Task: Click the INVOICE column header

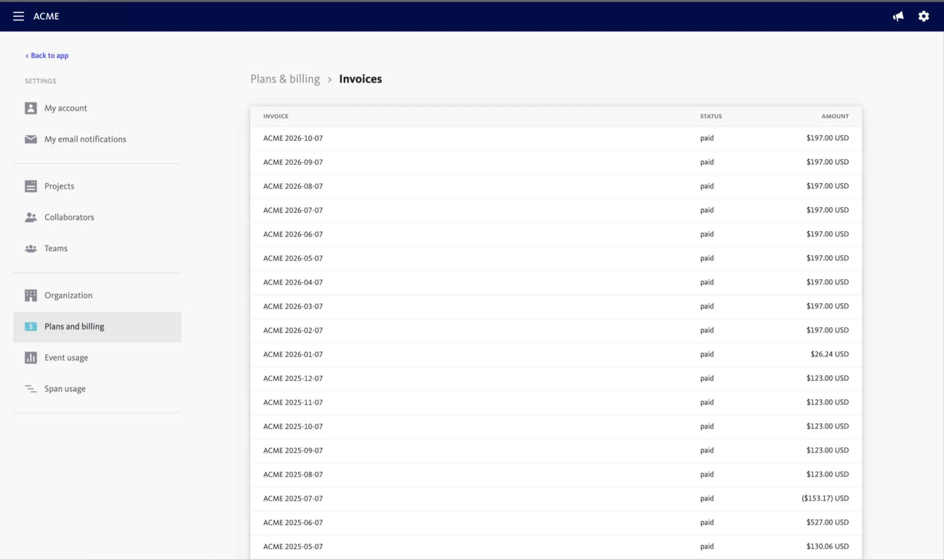Action: (x=276, y=116)
